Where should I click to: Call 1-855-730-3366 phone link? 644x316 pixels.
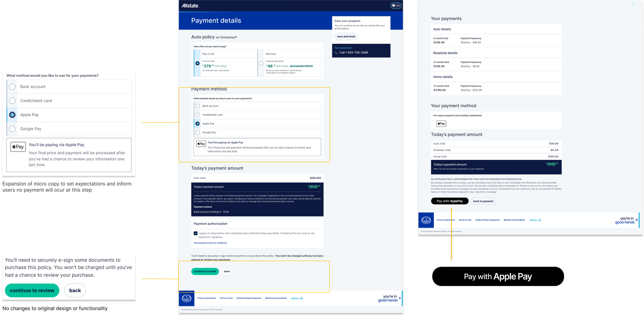(x=354, y=53)
